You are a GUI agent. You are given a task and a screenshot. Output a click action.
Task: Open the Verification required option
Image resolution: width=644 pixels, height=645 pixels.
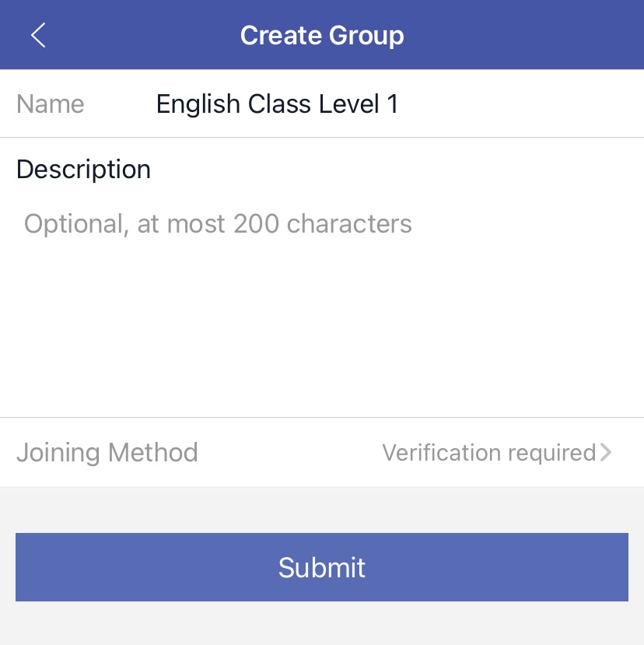click(488, 453)
